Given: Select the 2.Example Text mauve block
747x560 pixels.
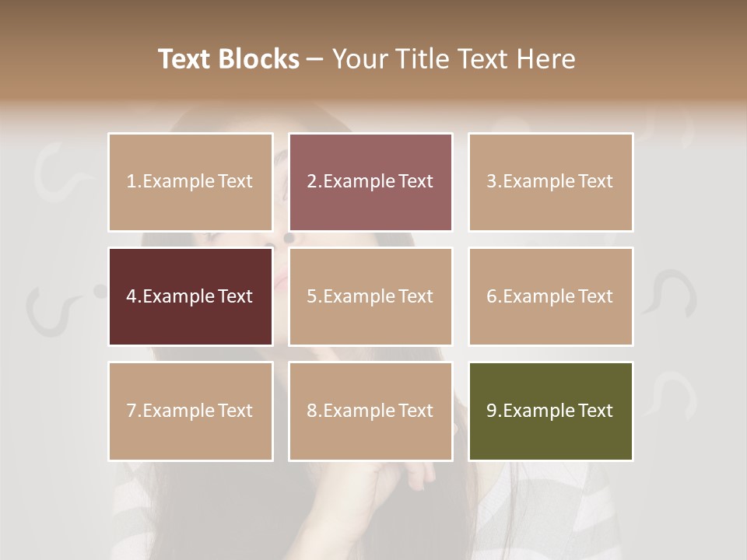Looking at the screenshot, I should pos(370,182).
